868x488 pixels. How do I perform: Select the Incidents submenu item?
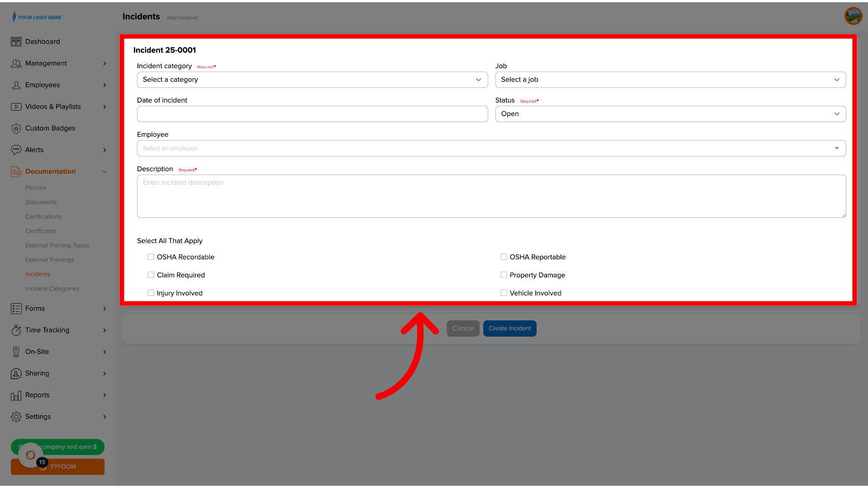(38, 274)
